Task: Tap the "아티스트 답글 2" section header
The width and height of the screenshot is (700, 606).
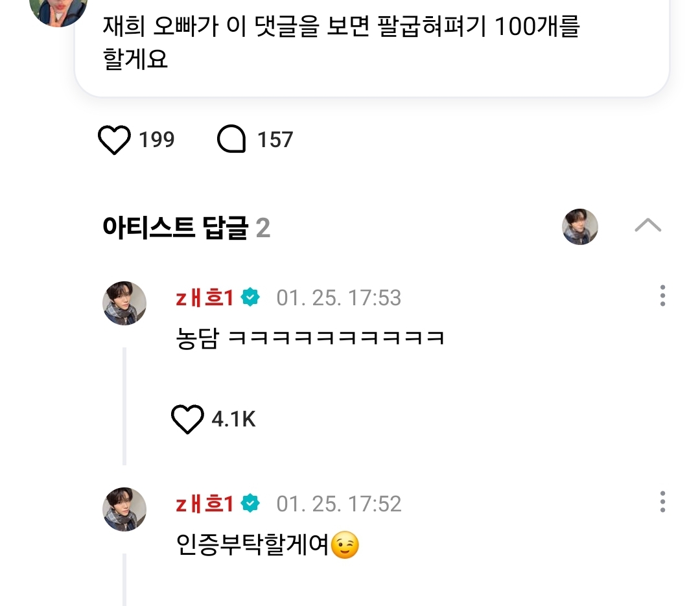Action: [x=186, y=228]
